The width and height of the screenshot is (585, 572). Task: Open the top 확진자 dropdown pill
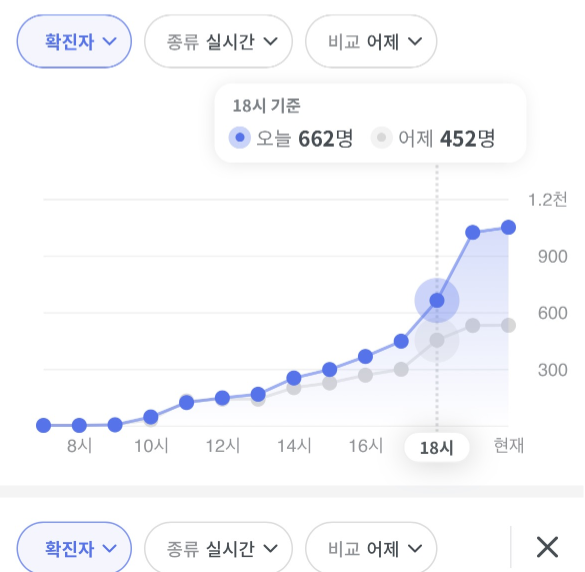(74, 41)
